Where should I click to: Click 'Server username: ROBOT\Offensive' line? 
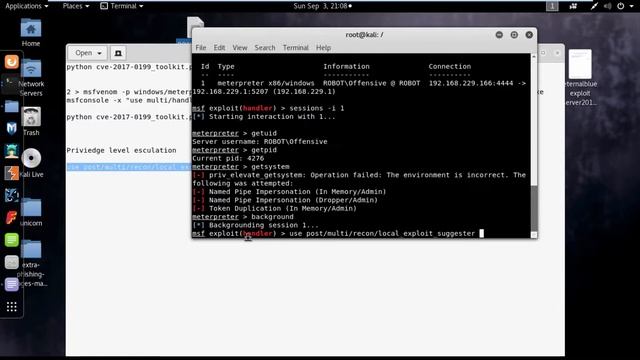pos(260,142)
